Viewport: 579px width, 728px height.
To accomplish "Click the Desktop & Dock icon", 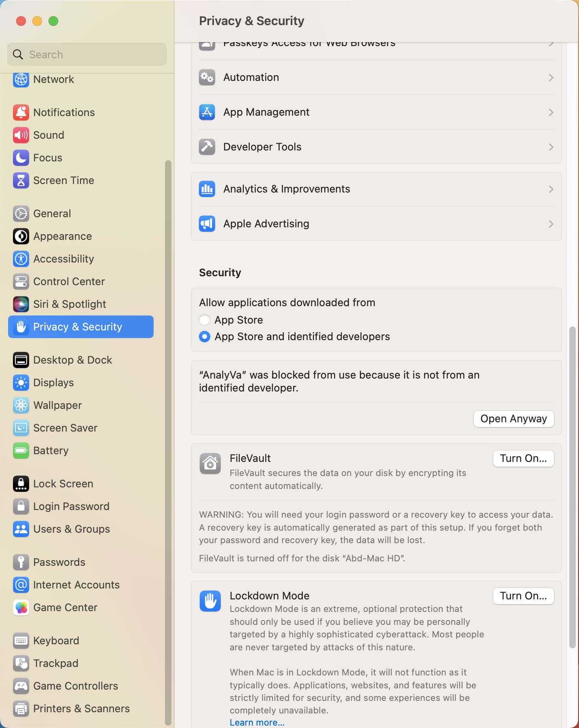I will [21, 360].
